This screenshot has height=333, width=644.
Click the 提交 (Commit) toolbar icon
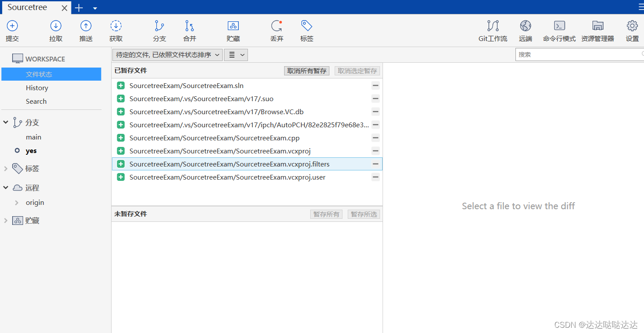(x=12, y=26)
